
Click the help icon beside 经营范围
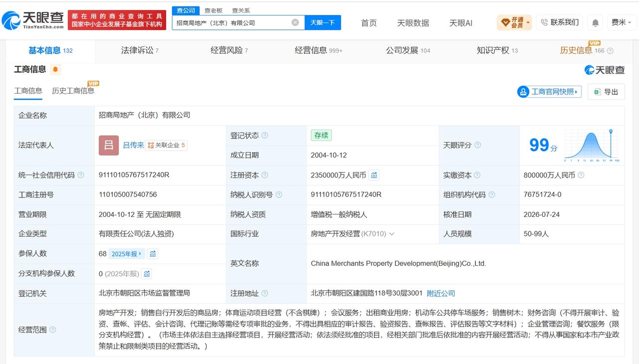pyautogui.click(x=52, y=330)
